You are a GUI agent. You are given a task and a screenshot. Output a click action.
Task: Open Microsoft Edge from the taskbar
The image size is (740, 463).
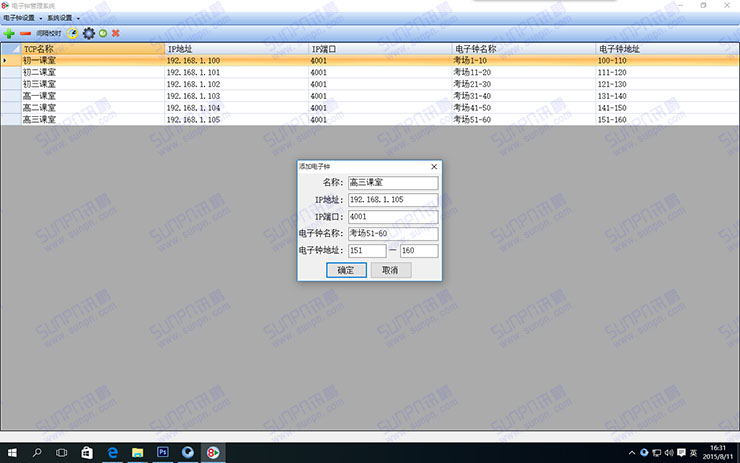[x=113, y=453]
